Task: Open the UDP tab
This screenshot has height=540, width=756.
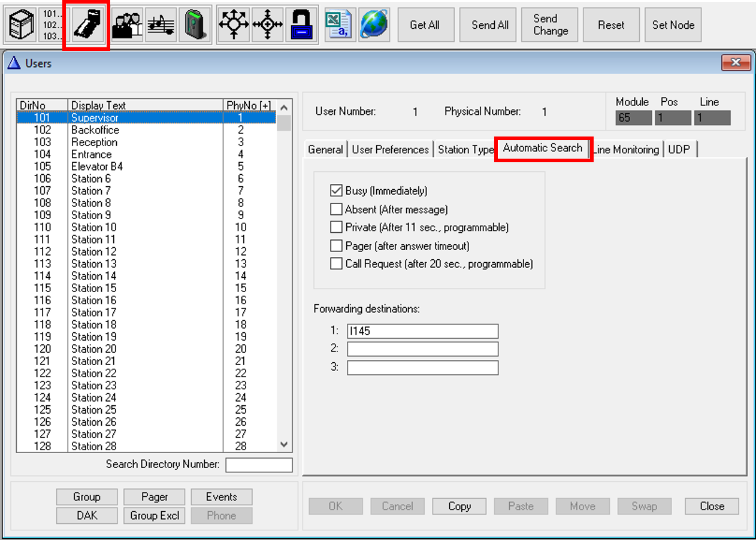Action: click(x=679, y=150)
